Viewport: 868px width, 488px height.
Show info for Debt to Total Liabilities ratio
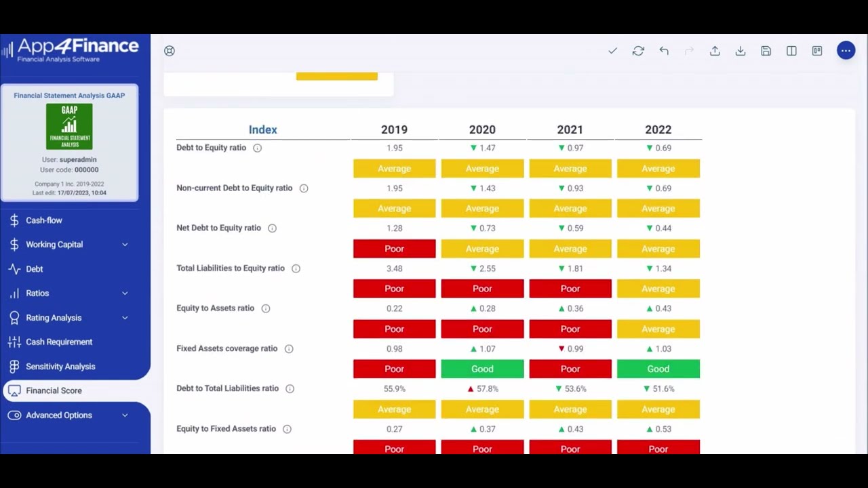(x=290, y=389)
